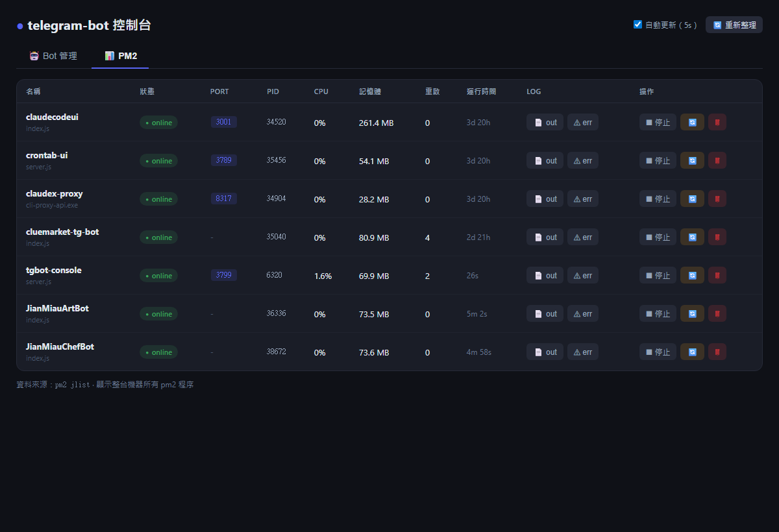Open the out log for crontab-ui
Image resolution: width=779 pixels, height=532 pixels.
click(x=545, y=160)
